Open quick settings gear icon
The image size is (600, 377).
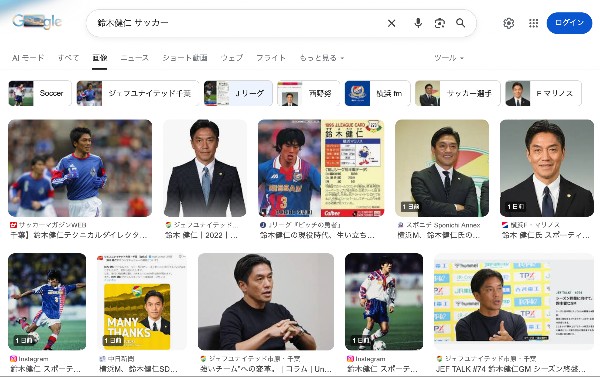[x=509, y=23]
